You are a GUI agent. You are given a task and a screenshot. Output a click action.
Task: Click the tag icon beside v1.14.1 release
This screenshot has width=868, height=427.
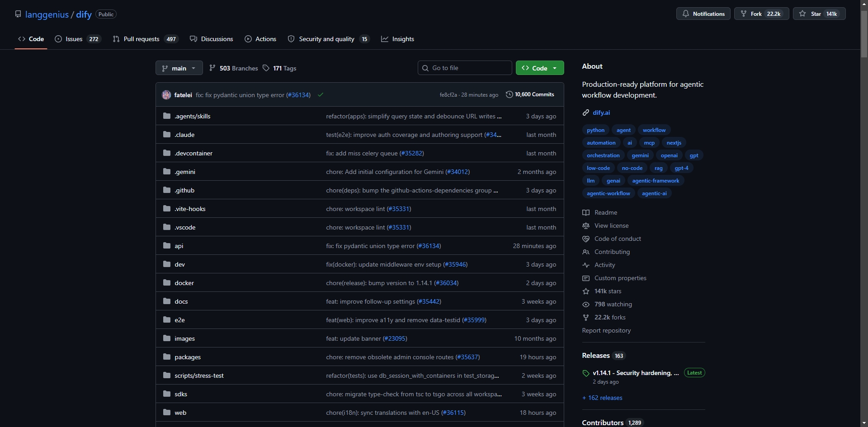click(586, 373)
